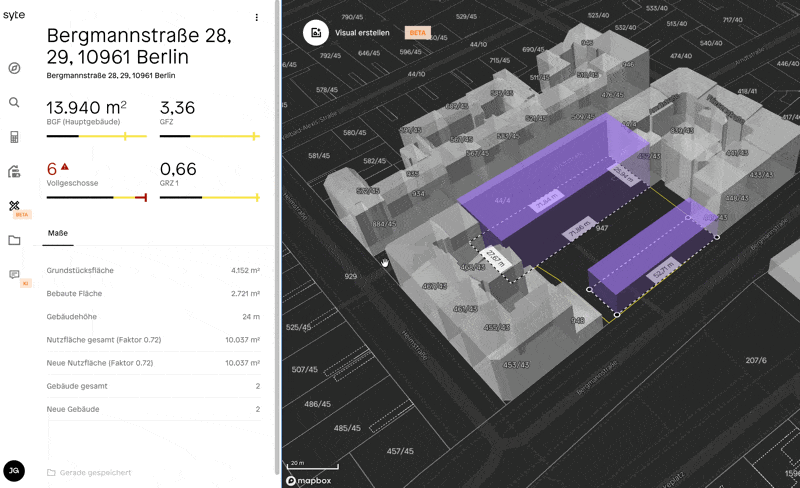Open the folder icon in sidebar
The height and width of the screenshot is (488, 800).
tap(14, 240)
